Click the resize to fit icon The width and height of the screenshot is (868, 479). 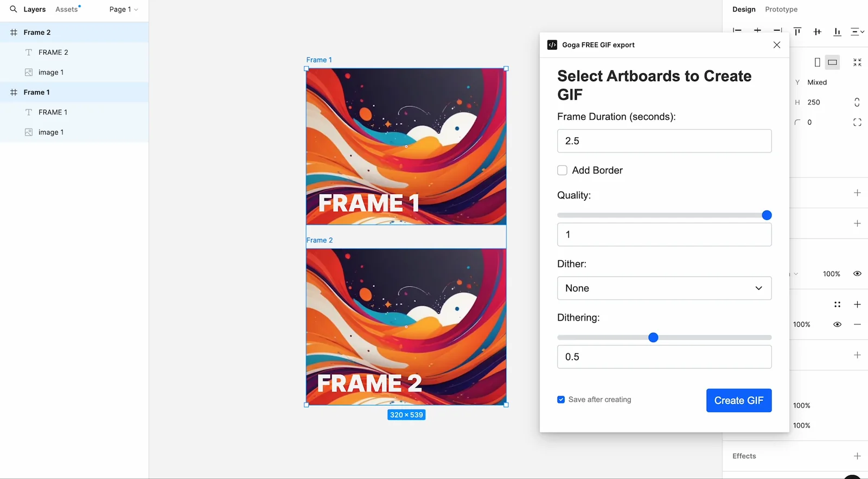[x=857, y=62]
